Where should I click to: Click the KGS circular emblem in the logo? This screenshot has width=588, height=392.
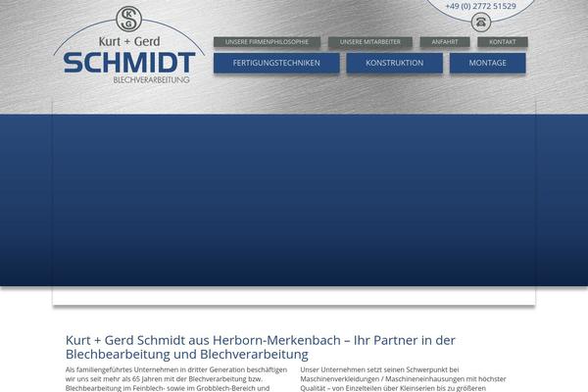(129, 19)
